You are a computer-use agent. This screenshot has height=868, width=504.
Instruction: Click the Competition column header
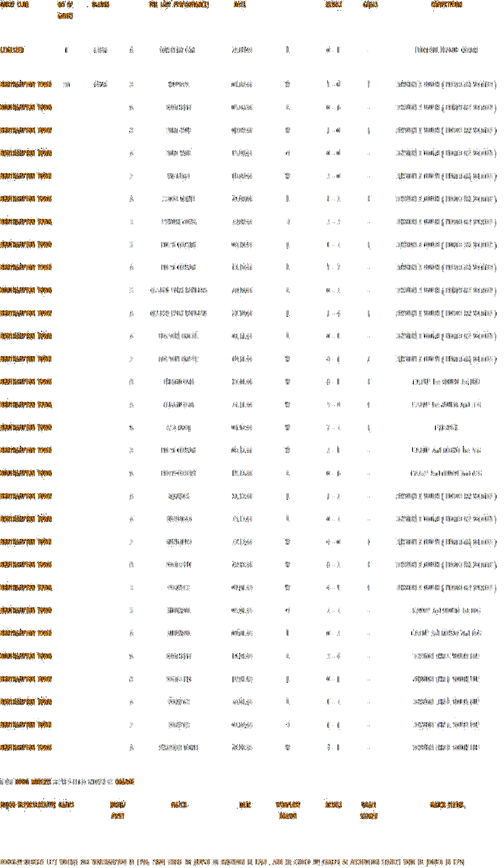pos(446,5)
